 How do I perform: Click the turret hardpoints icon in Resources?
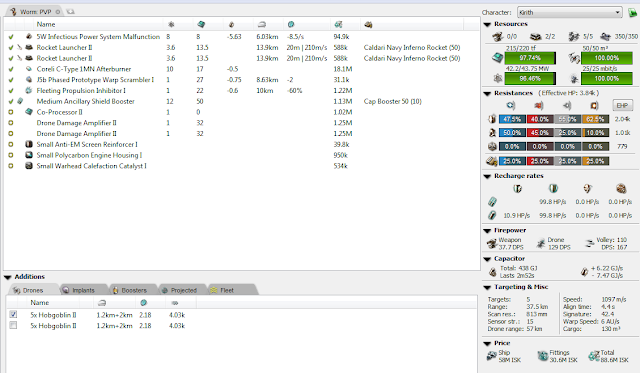pyautogui.click(x=498, y=37)
